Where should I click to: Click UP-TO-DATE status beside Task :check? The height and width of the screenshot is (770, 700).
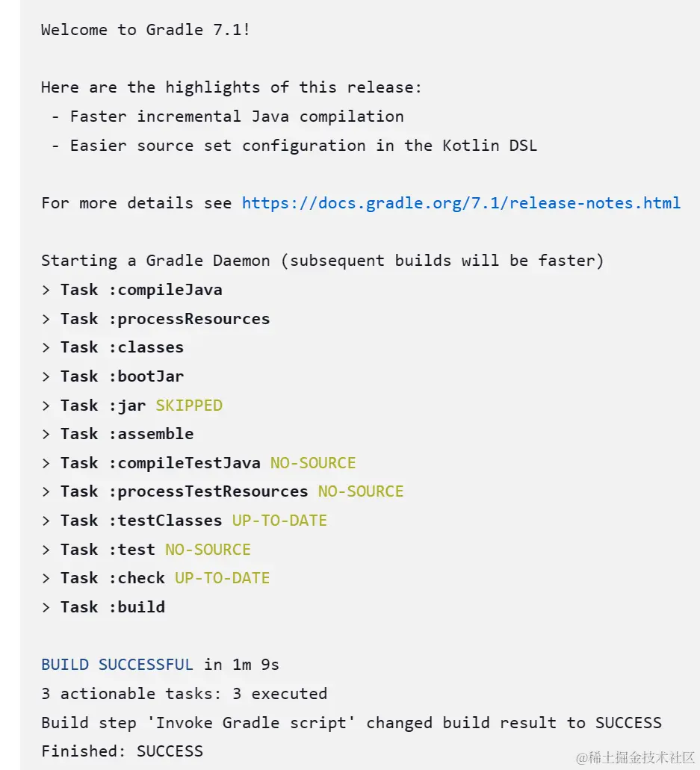tap(222, 578)
